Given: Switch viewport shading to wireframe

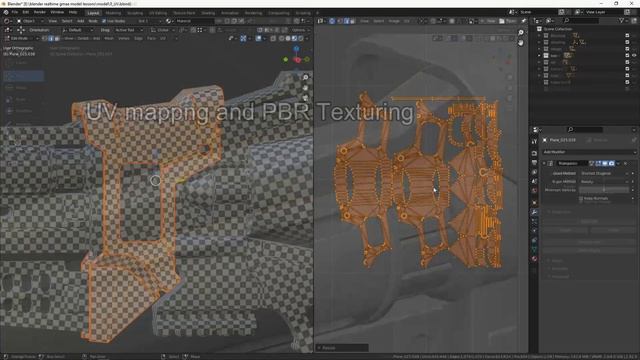Looking at the screenshot, I should 282,38.
